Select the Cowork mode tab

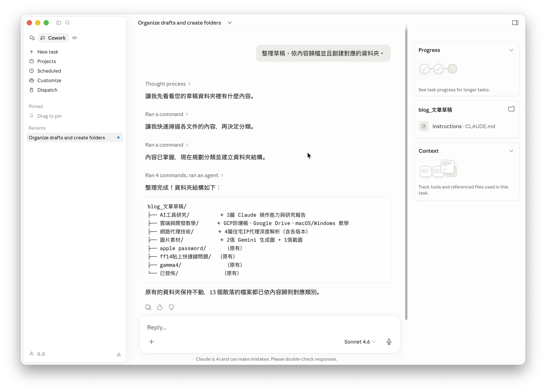tap(53, 38)
